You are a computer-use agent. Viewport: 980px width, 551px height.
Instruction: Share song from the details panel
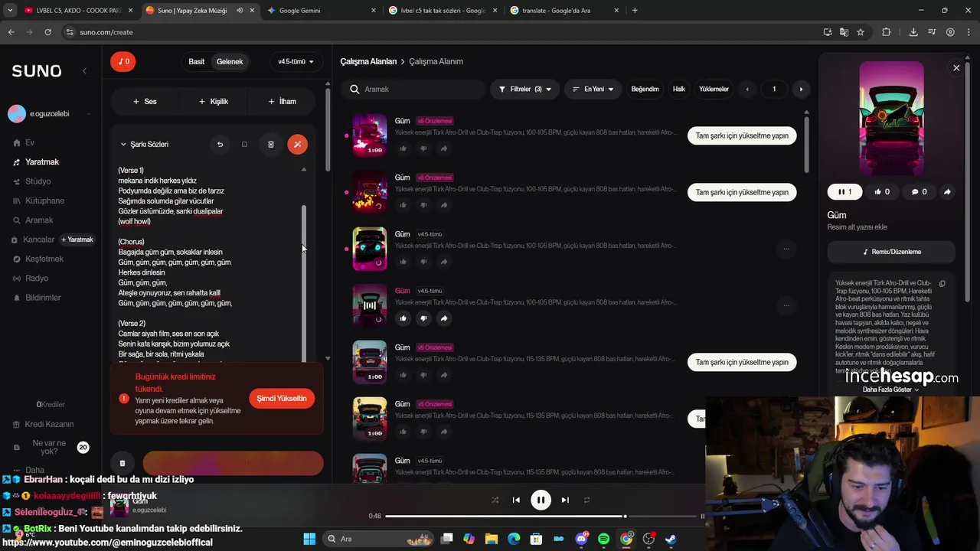[947, 192]
